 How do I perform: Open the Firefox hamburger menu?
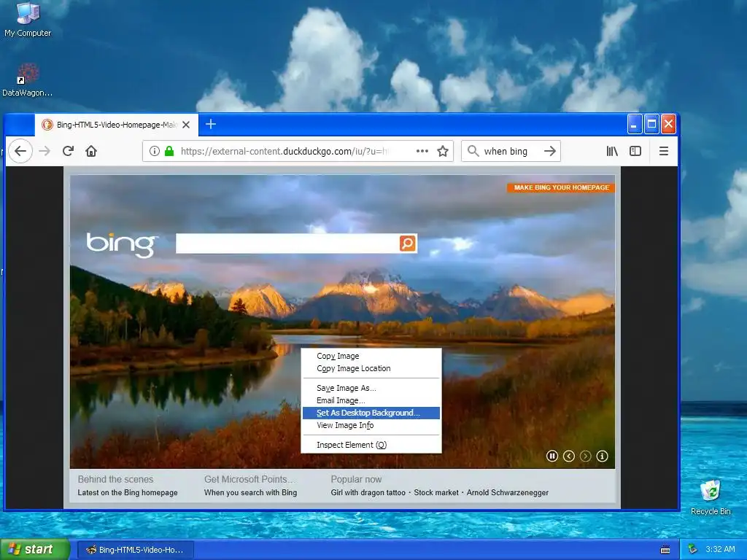(664, 151)
